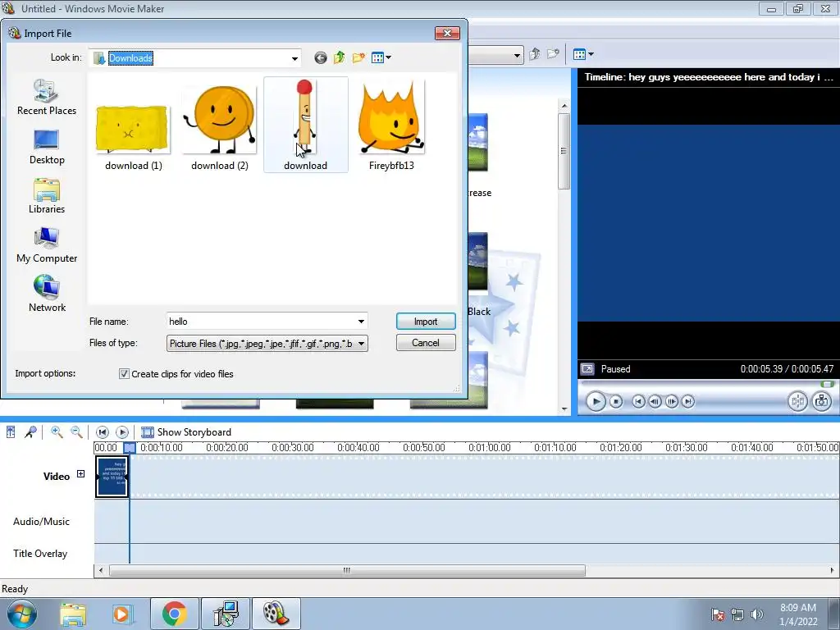
Task: Open Recent Places in sidebar
Action: tap(47, 97)
